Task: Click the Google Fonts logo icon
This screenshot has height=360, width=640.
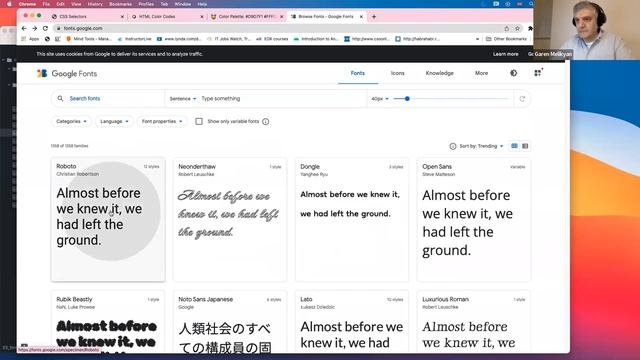Action: pos(42,73)
